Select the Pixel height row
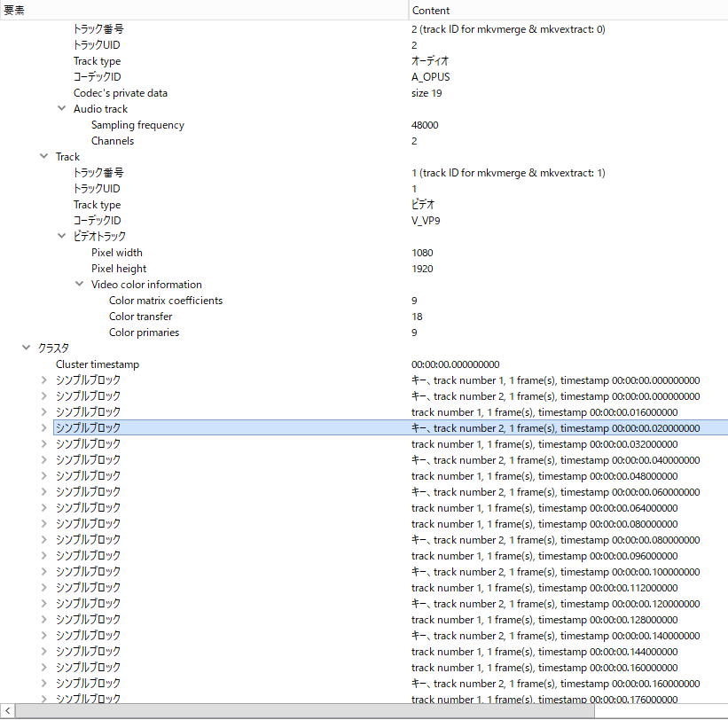This screenshot has width=728, height=720. pyautogui.click(x=119, y=269)
